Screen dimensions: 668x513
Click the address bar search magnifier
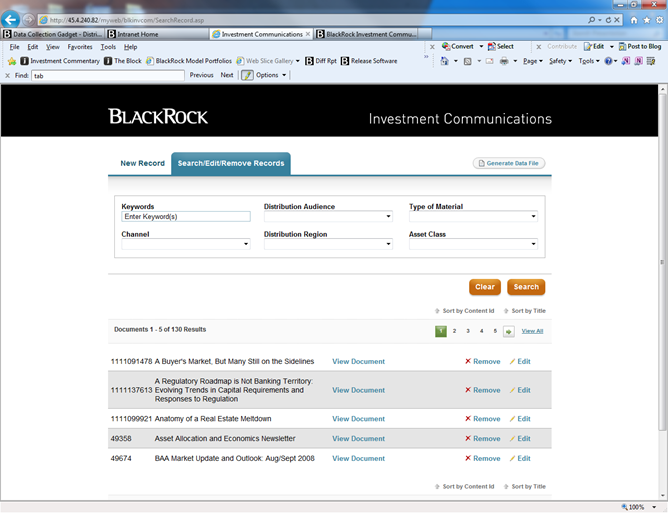point(591,20)
